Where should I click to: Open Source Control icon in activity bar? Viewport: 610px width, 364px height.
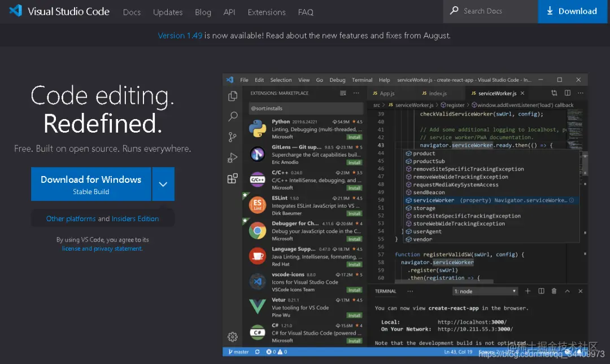tap(233, 137)
